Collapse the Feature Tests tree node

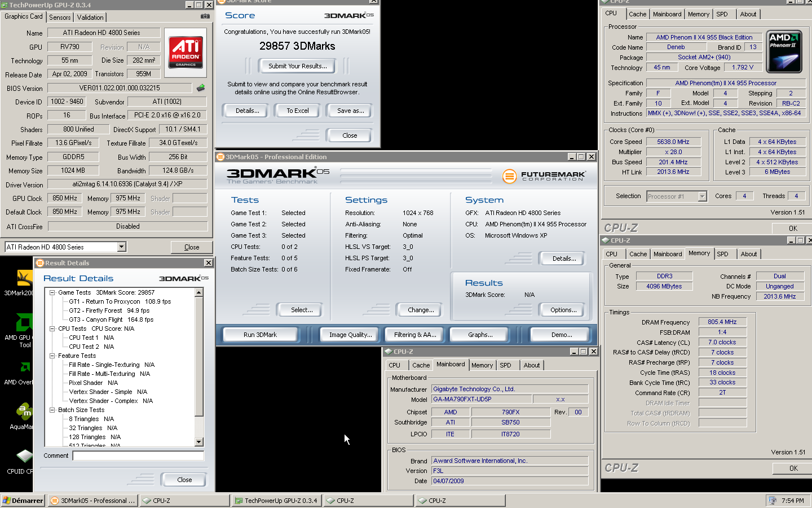pos(52,356)
